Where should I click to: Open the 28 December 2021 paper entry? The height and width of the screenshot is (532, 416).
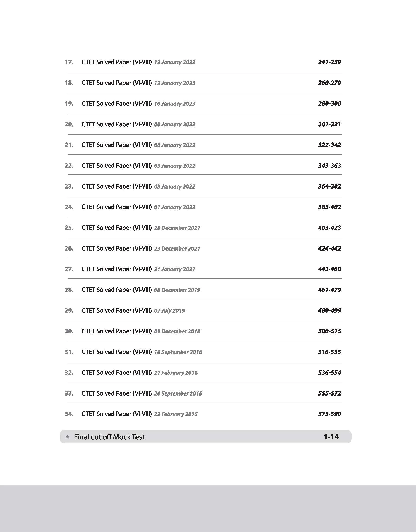(x=141, y=228)
